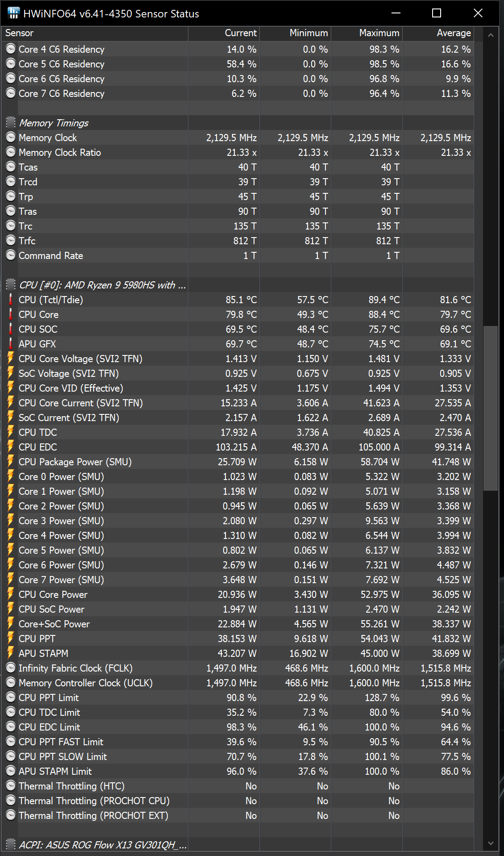Select the CPU Core Voltage (SVI2 TFN) row
Screen dimensions: 504x856
point(80,359)
